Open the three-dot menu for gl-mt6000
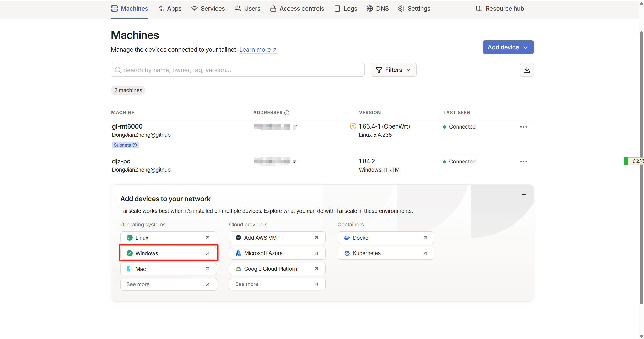The height and width of the screenshot is (339, 644). pyautogui.click(x=523, y=127)
